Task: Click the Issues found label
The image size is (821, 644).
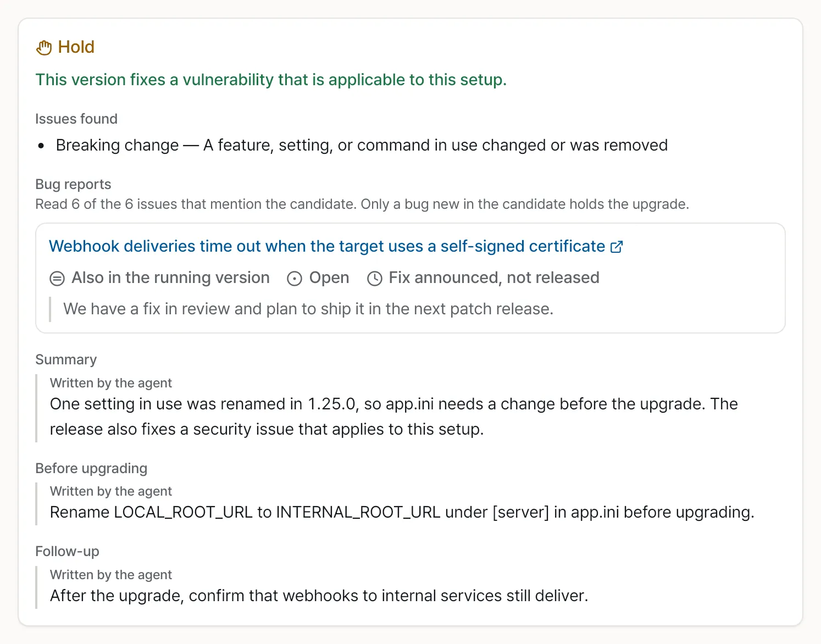Action: click(x=76, y=119)
